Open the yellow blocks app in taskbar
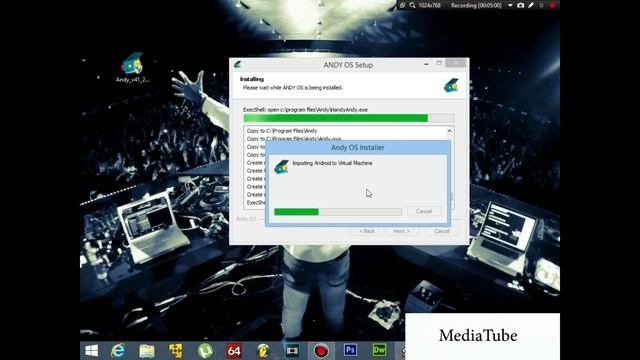This screenshot has height=360, width=640. [176, 351]
